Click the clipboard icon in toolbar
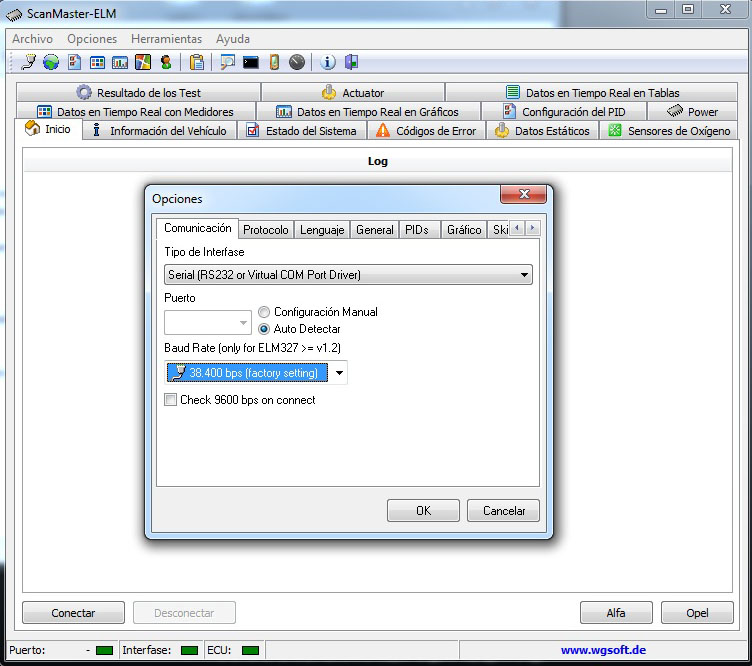The image size is (752, 666). click(197, 62)
